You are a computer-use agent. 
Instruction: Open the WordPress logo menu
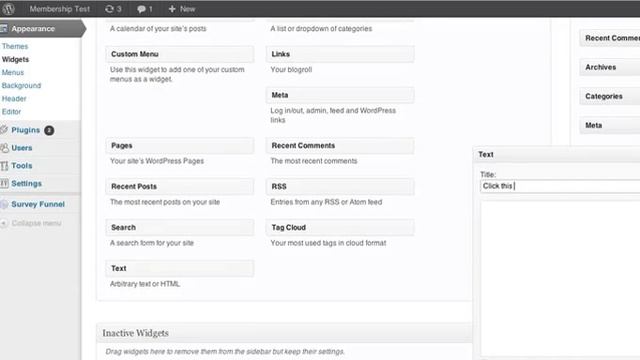(x=8, y=9)
